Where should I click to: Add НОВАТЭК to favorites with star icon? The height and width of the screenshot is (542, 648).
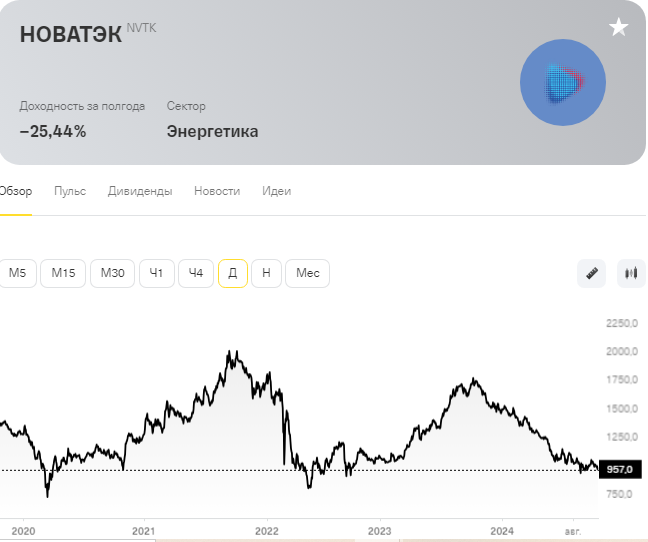click(618, 27)
